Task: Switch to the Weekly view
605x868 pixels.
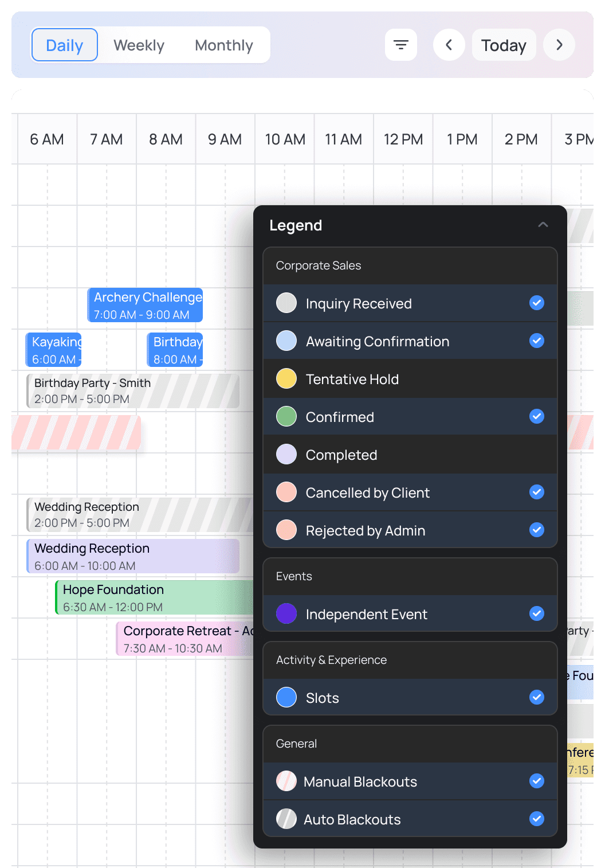Action: [x=138, y=45]
